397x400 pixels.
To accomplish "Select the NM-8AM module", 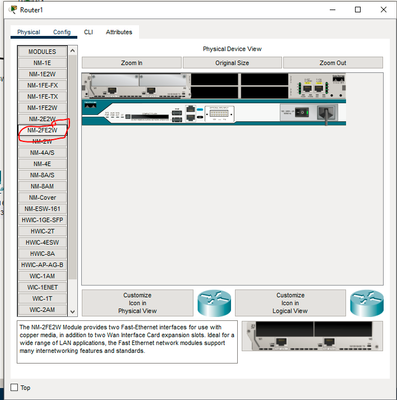I will 42,186.
